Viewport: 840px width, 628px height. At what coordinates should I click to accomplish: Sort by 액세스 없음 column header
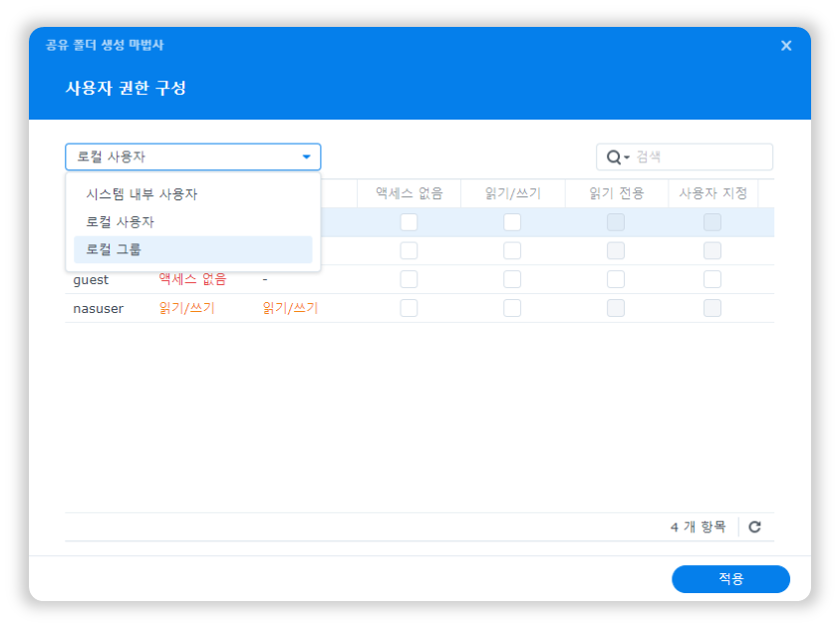(x=410, y=193)
